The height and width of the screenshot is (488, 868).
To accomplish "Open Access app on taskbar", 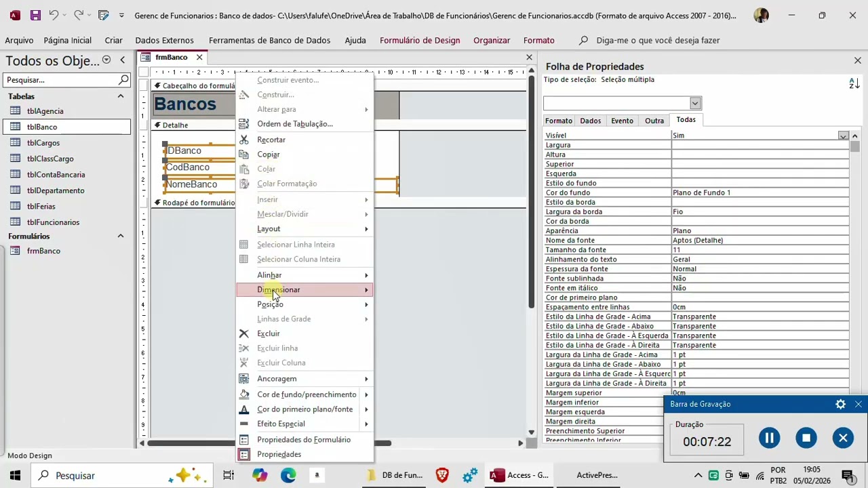I will click(519, 475).
